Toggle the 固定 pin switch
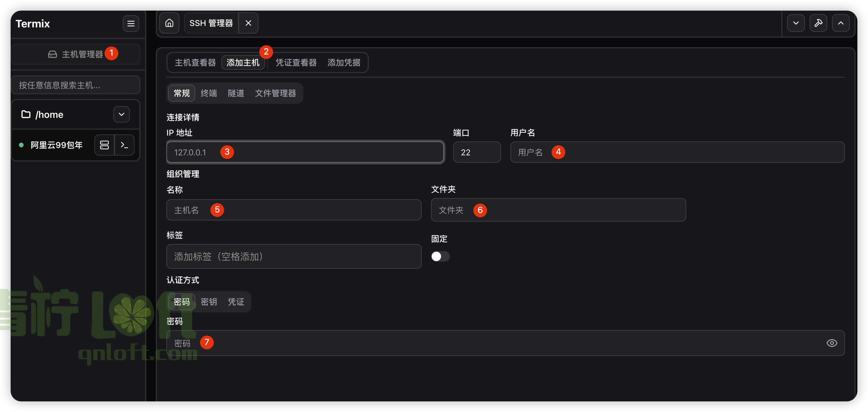868x412 pixels. coord(440,256)
